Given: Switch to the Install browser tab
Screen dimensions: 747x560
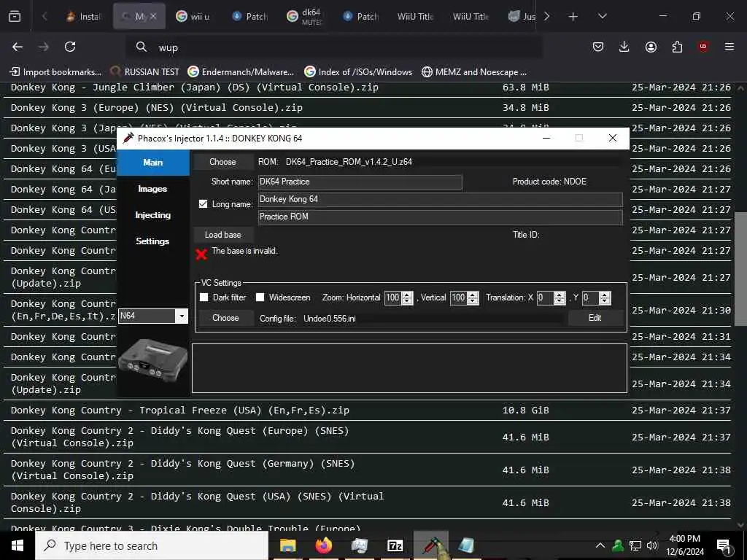Looking at the screenshot, I should tap(84, 17).
